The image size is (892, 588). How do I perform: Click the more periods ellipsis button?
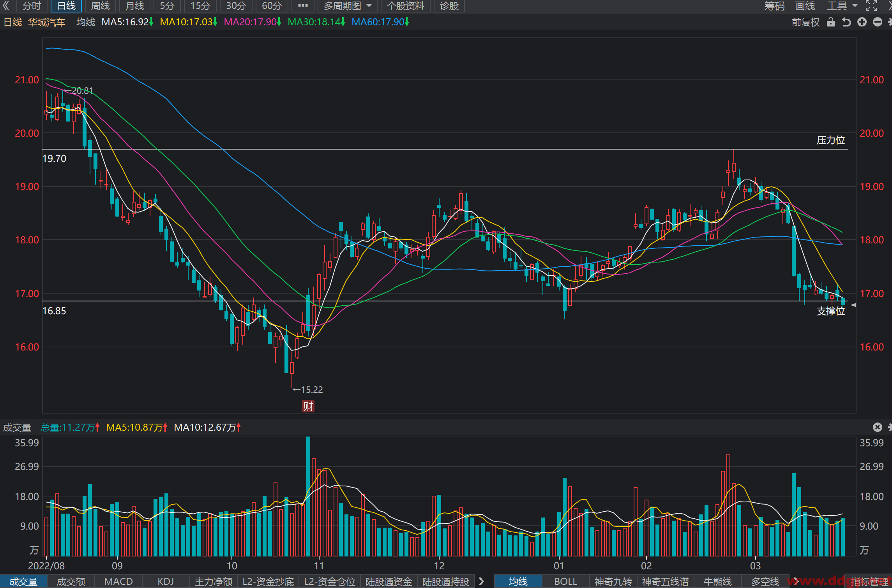(303, 6)
